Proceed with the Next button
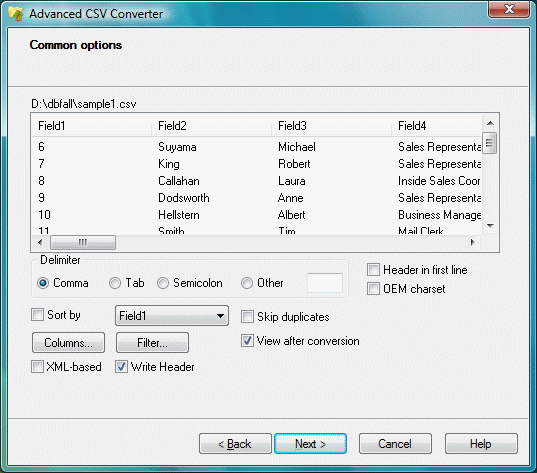Viewport: 537px width, 473px height. (x=311, y=444)
